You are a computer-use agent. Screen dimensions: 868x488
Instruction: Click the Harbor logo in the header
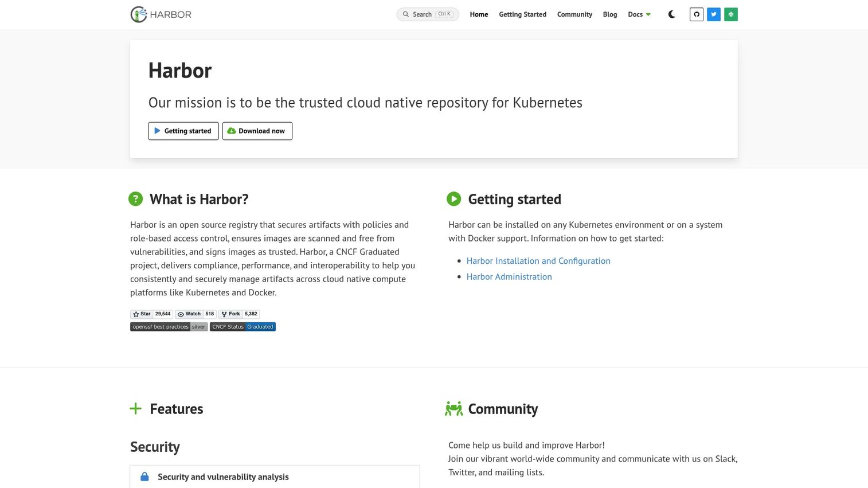click(x=161, y=14)
